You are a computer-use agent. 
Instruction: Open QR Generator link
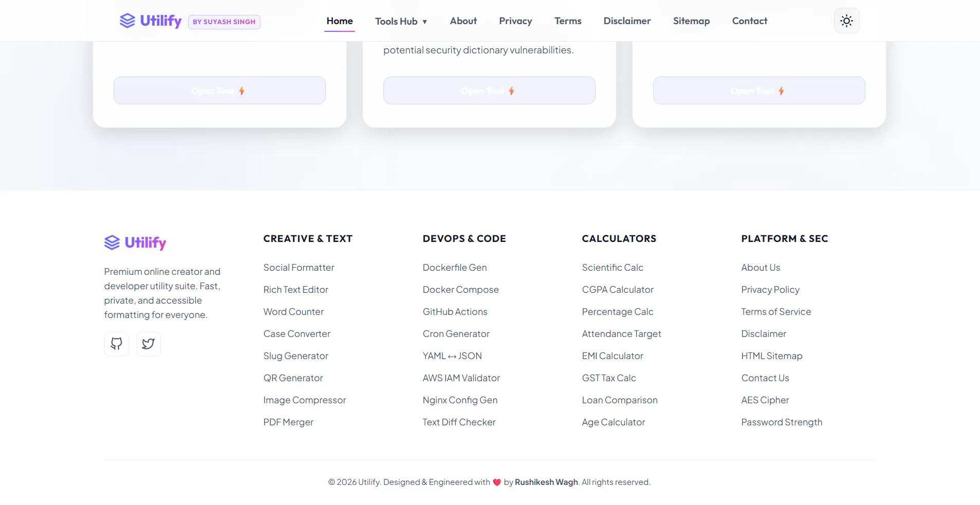point(293,378)
